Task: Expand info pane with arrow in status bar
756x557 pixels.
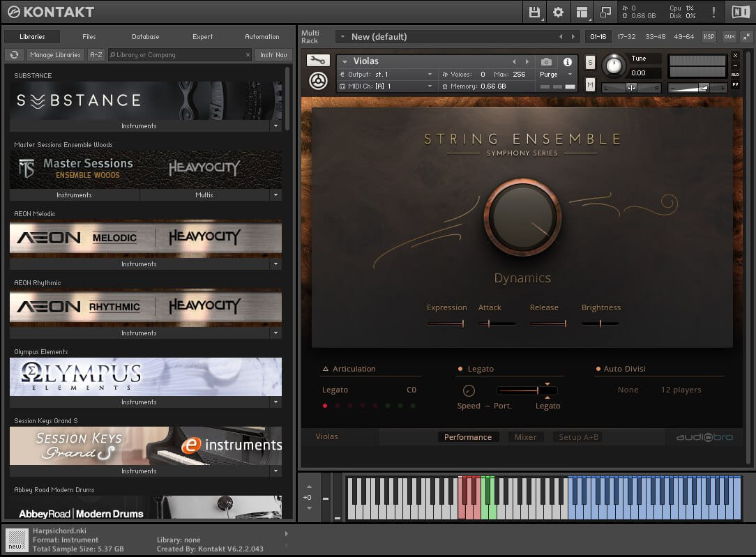Action: click(287, 534)
